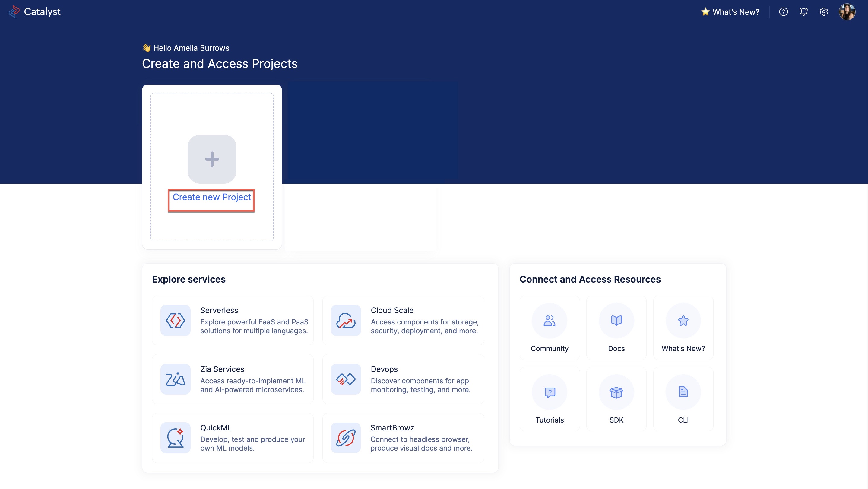Image resolution: width=868 pixels, height=489 pixels.
Task: Select the SDK resources icon
Action: click(x=616, y=392)
